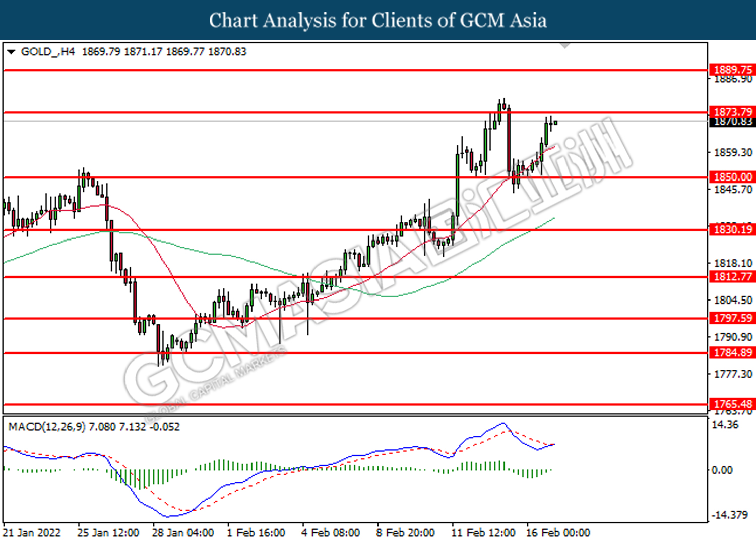Click the 14.36 MACD scale value
This screenshot has width=756, height=540.
tap(725, 425)
